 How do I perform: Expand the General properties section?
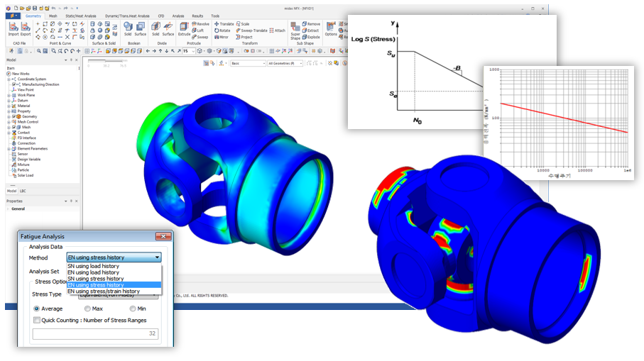click(x=9, y=209)
